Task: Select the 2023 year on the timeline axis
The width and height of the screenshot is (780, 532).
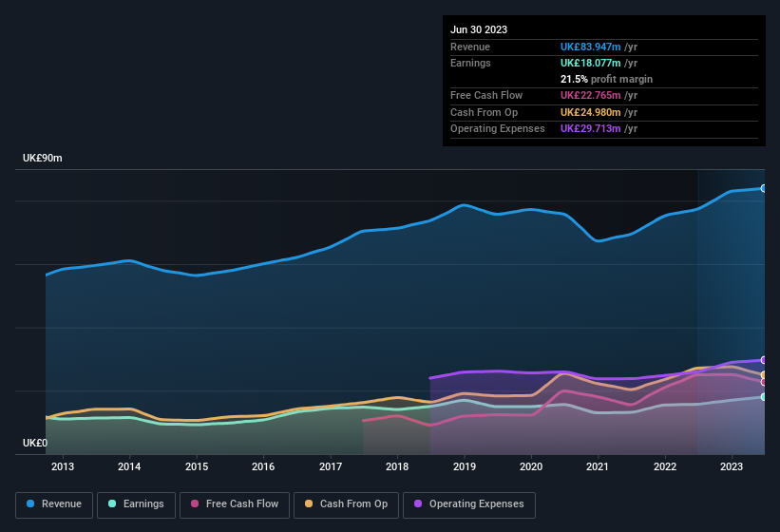Action: (732, 466)
